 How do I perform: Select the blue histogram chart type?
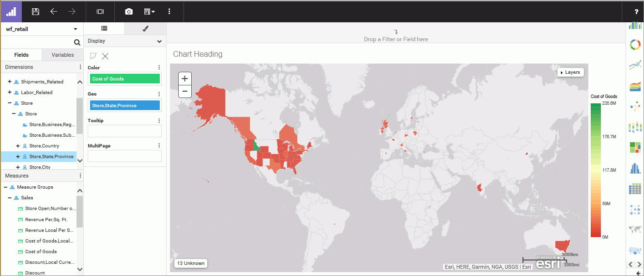tap(635, 168)
